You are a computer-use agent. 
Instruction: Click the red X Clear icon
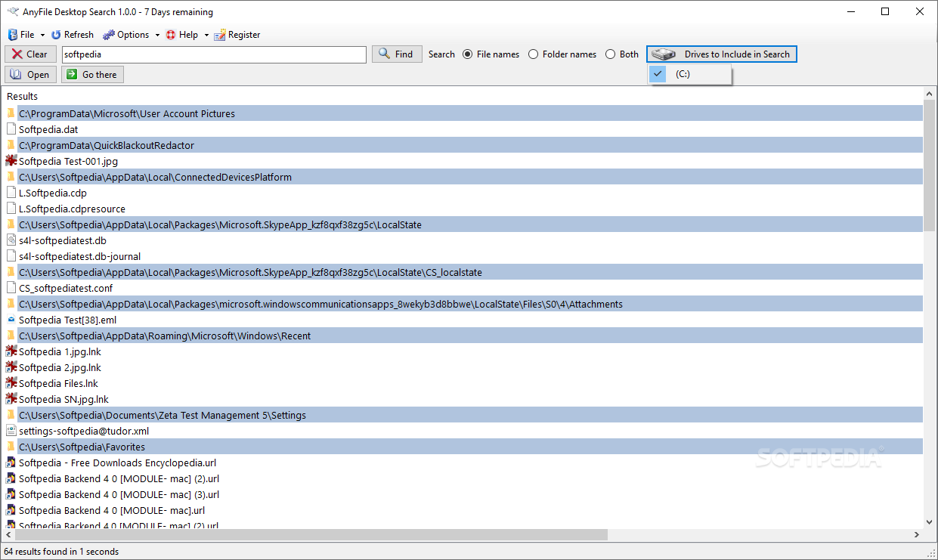pyautogui.click(x=17, y=54)
